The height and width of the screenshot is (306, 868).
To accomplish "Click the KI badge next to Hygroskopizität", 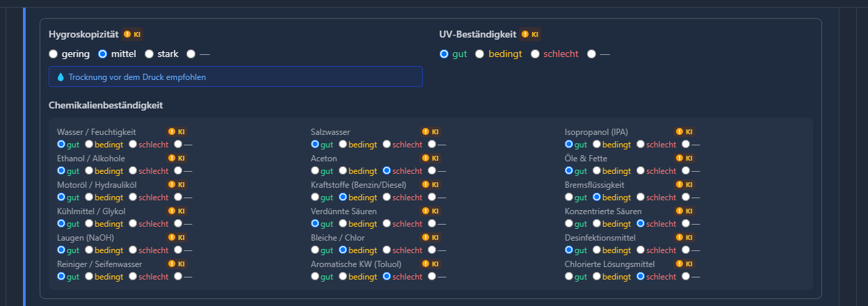I will point(132,34).
